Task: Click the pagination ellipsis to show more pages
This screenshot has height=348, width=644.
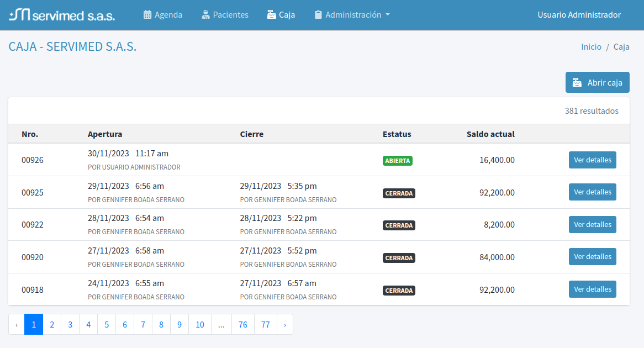Action: (x=221, y=325)
